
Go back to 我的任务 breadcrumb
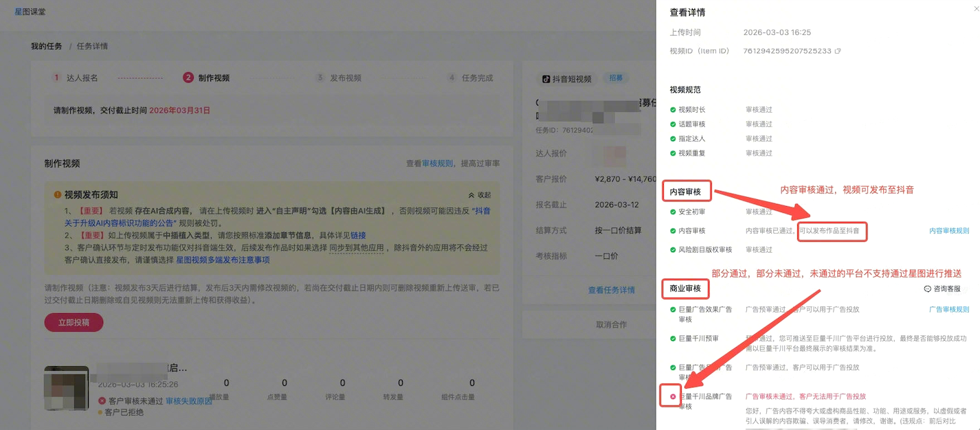coord(46,46)
